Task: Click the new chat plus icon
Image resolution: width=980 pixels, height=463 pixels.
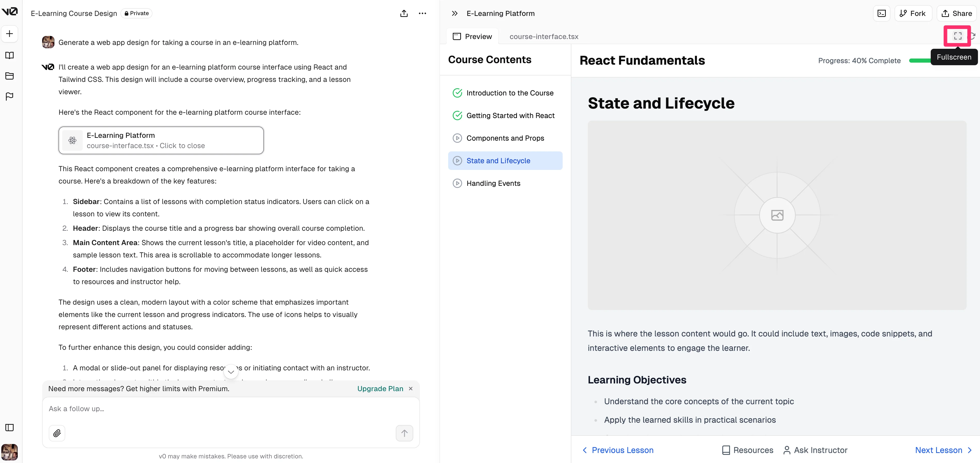Action: pos(9,33)
